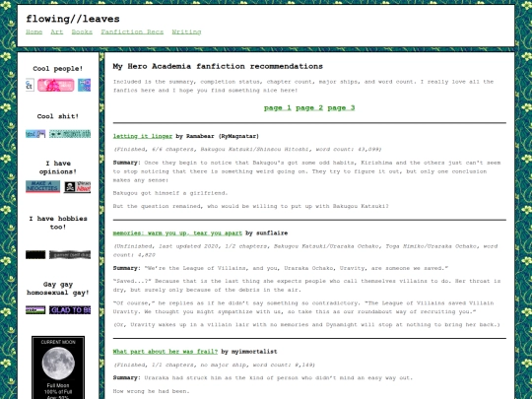
Task: Go to the Home page
Action: 33,32
